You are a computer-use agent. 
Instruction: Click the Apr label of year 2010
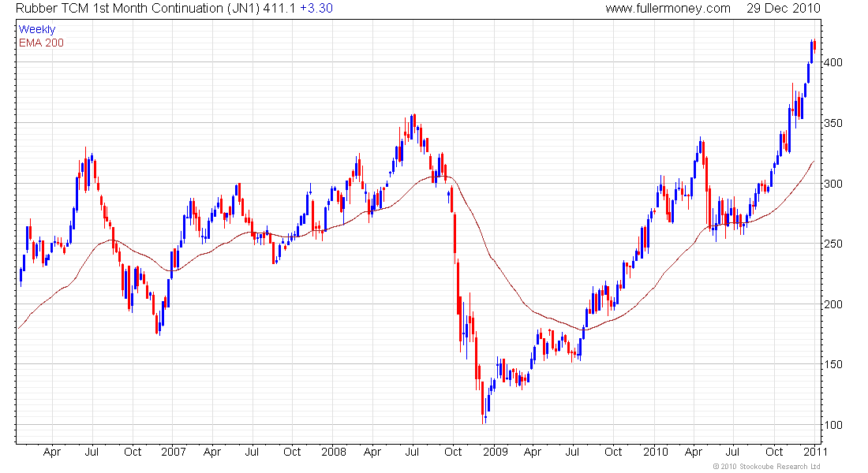693,453
